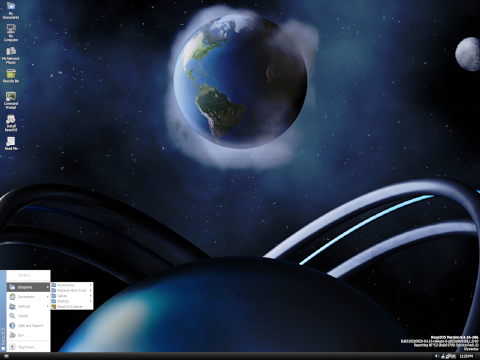This screenshot has height=360, width=480.
Task: Click the Programs submenu arrow
Action: [x=48, y=287]
